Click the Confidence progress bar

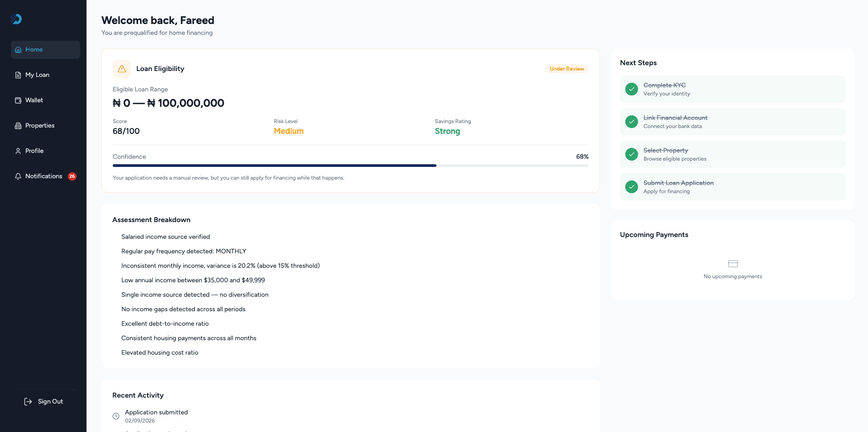click(x=350, y=166)
